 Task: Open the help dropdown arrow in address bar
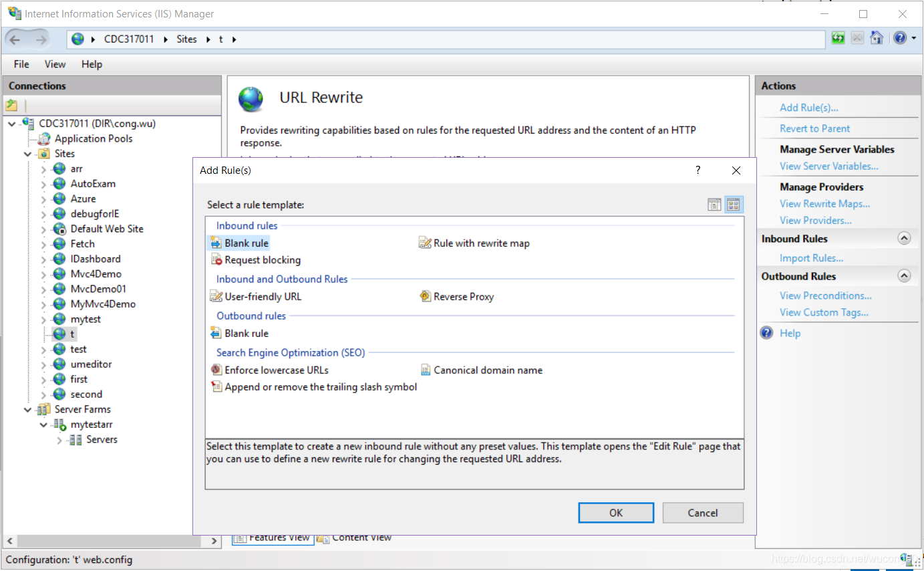[914, 38]
